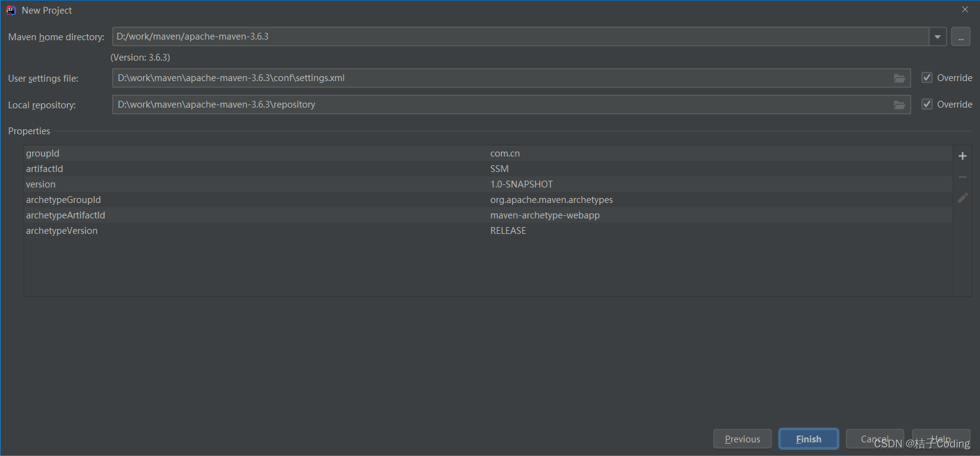980x456 pixels.
Task: Focus the Local repository path field
Action: 511,105
